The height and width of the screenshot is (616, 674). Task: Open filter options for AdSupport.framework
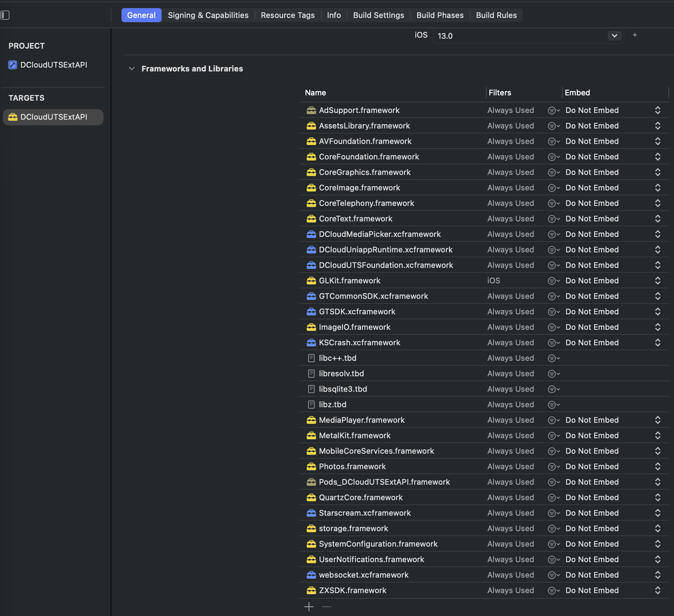point(554,111)
